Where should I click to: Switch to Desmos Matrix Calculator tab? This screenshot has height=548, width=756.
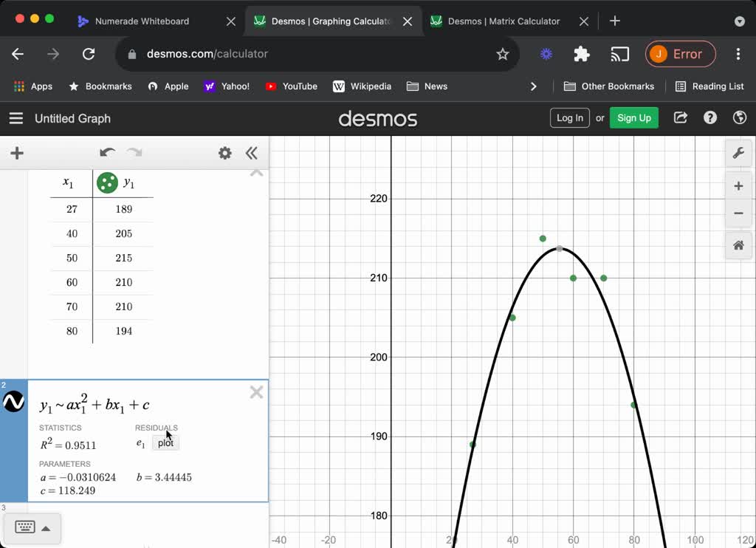click(x=504, y=21)
